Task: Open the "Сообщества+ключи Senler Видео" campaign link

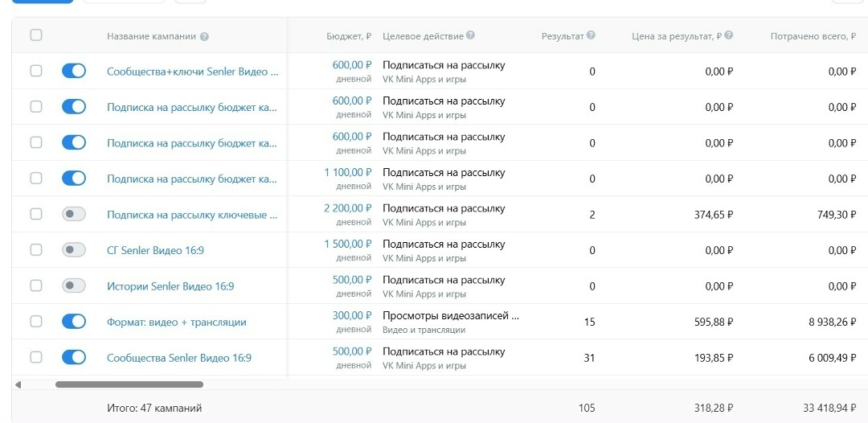Action: pos(192,72)
